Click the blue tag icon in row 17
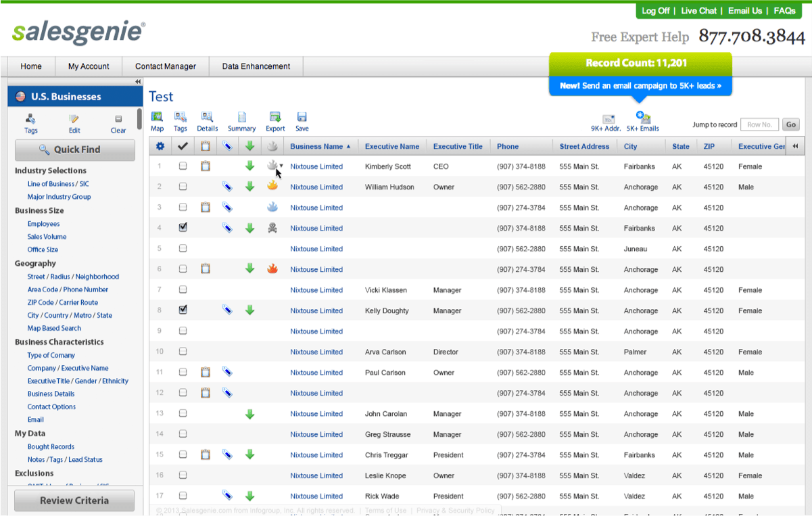Viewport: 812px width, 516px height. (227, 496)
